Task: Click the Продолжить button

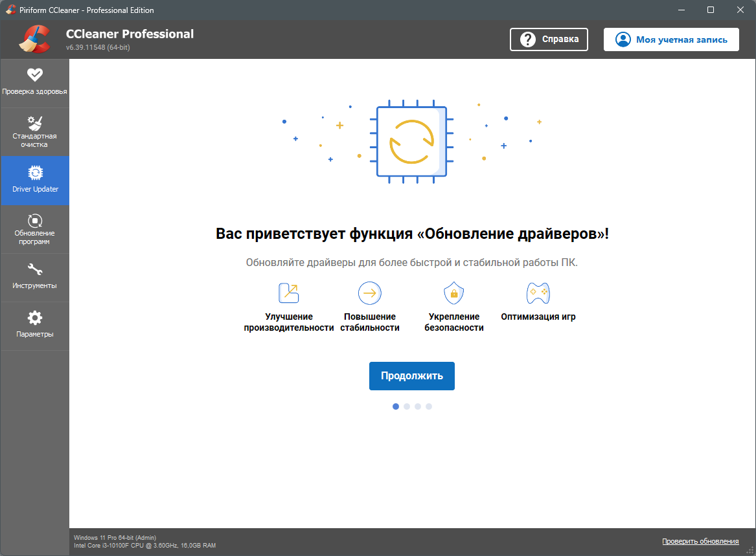Action: tap(412, 376)
